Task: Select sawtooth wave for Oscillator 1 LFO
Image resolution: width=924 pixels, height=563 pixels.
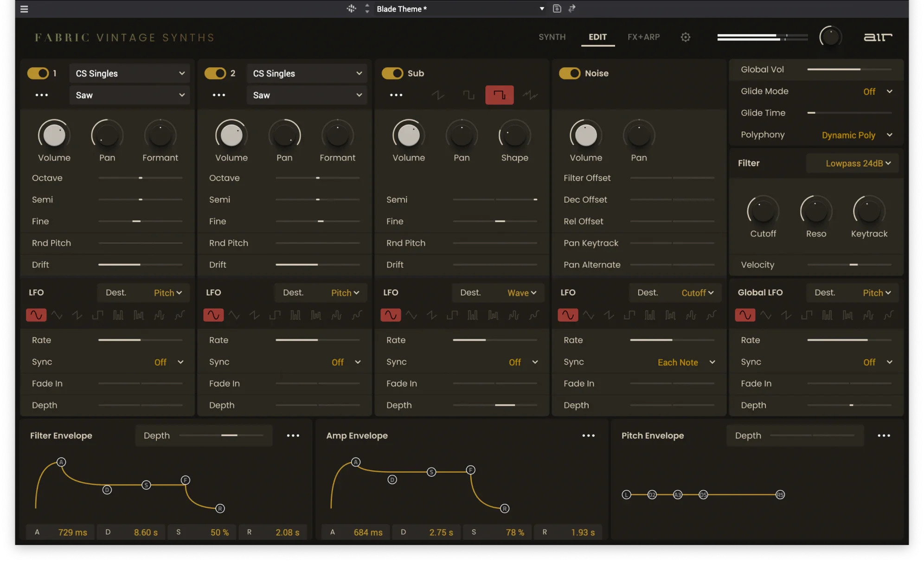Action: click(x=77, y=315)
